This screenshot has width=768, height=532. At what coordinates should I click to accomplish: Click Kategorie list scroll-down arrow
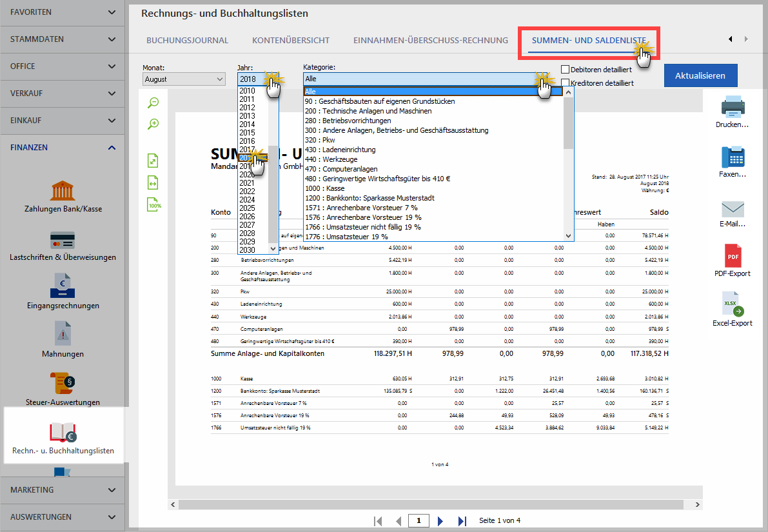coord(568,235)
